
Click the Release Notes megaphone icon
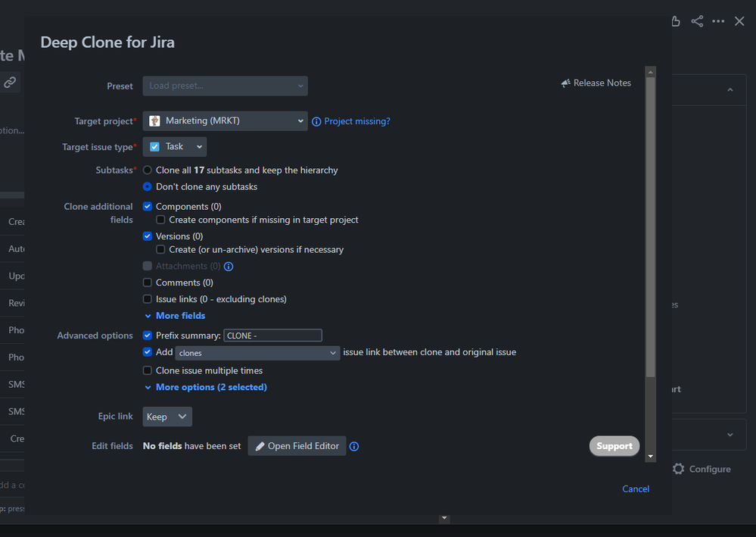565,83
